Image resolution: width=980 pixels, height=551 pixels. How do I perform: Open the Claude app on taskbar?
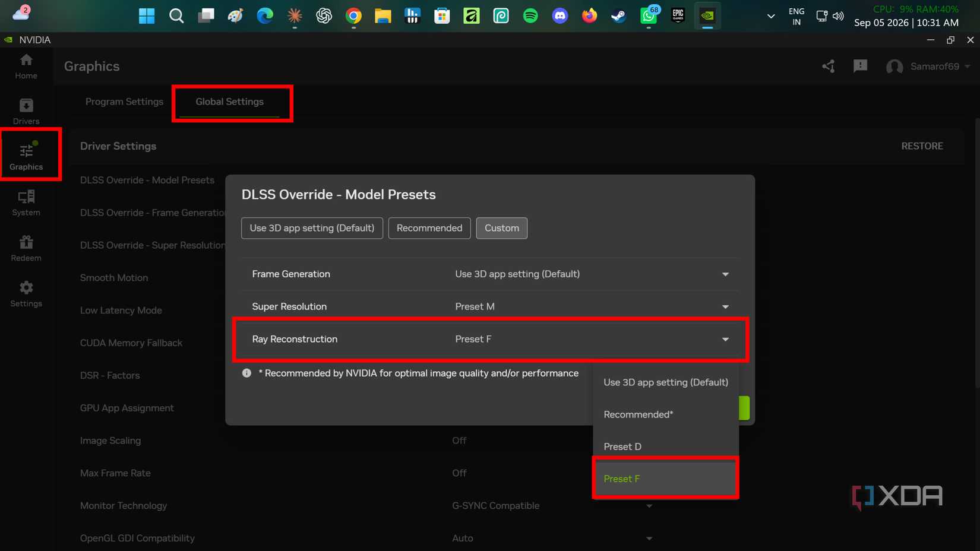pyautogui.click(x=295, y=16)
